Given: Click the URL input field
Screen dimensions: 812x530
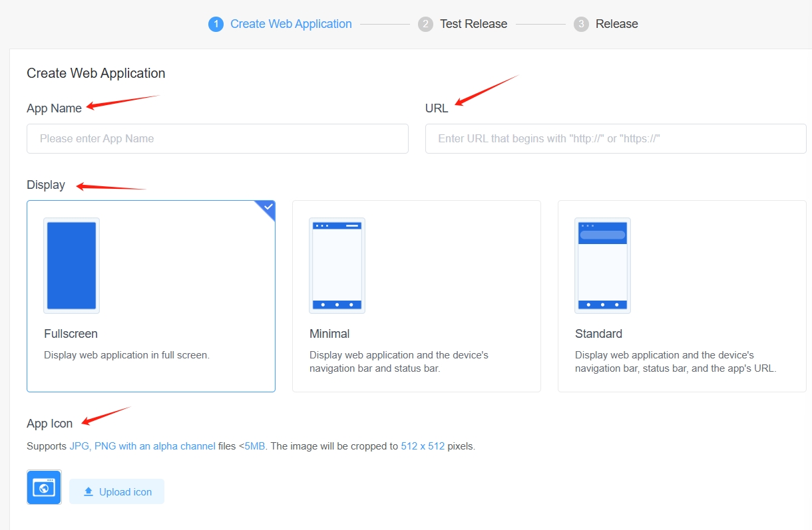Looking at the screenshot, I should [616, 138].
